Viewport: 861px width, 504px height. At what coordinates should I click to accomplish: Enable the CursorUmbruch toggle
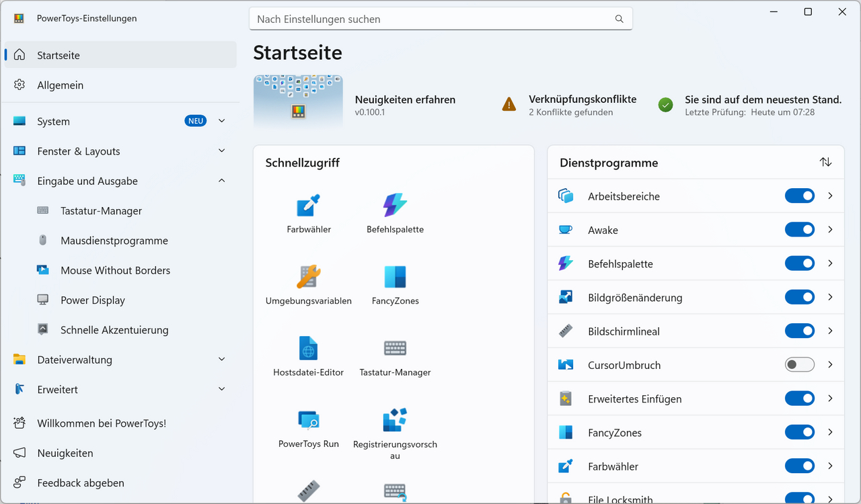[800, 364]
